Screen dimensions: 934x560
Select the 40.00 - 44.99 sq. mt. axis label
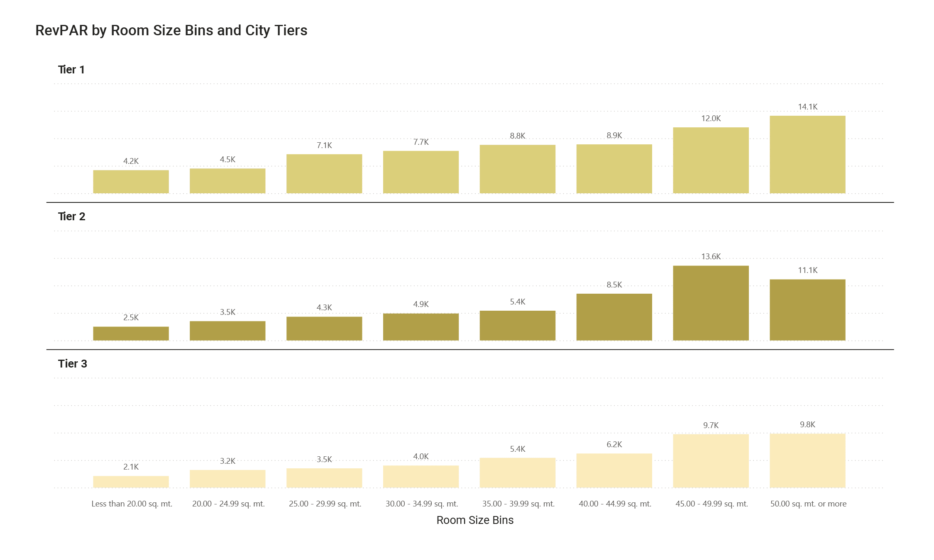(615, 504)
